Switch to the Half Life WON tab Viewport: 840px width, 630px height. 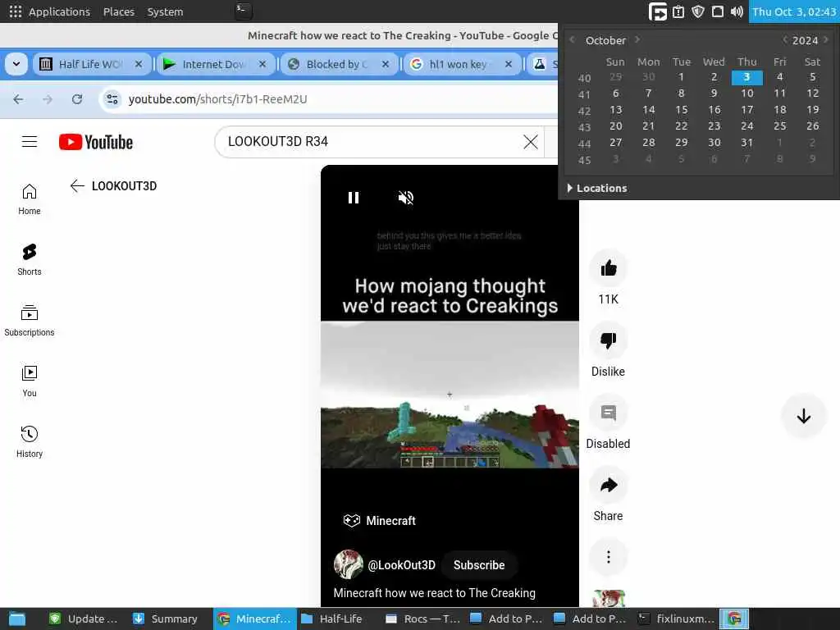click(x=90, y=64)
